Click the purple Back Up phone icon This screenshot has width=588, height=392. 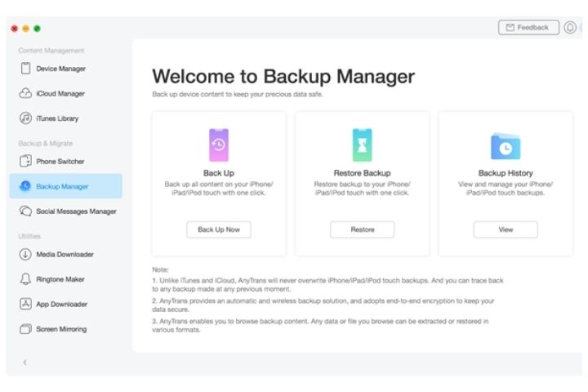tap(219, 145)
